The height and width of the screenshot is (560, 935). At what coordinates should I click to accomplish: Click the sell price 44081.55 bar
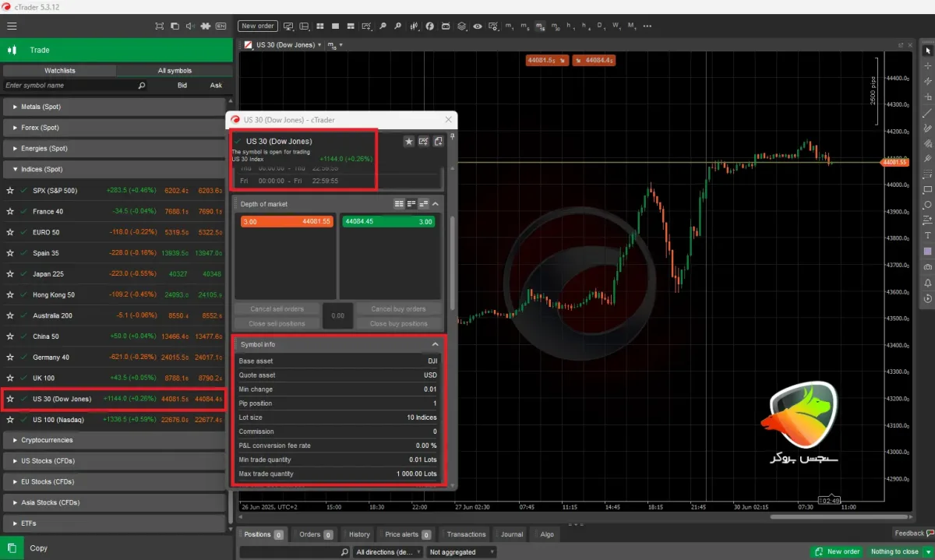286,221
